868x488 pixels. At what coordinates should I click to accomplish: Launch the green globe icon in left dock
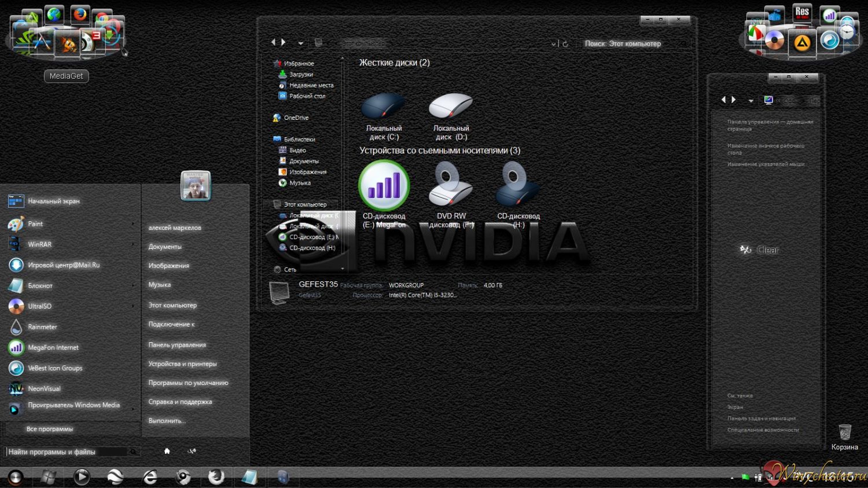(x=54, y=16)
